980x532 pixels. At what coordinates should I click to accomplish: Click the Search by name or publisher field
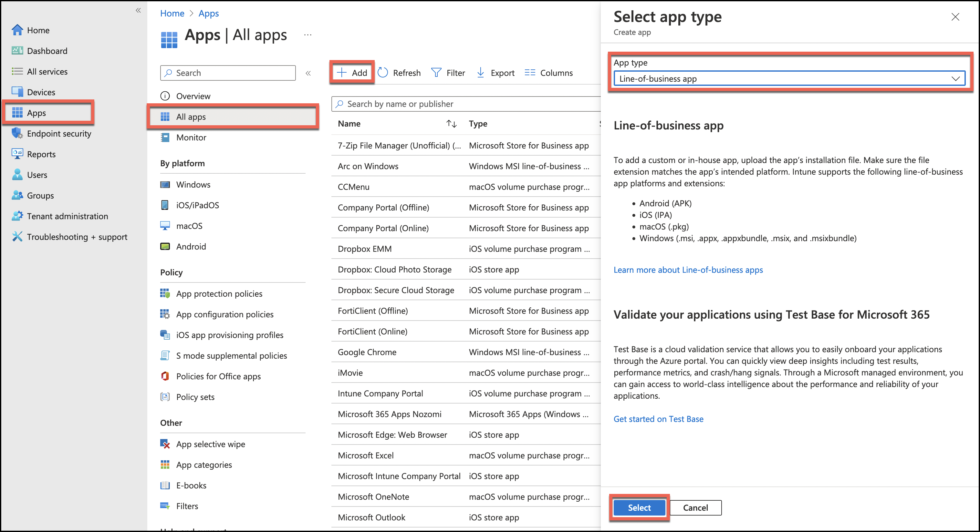pos(466,104)
